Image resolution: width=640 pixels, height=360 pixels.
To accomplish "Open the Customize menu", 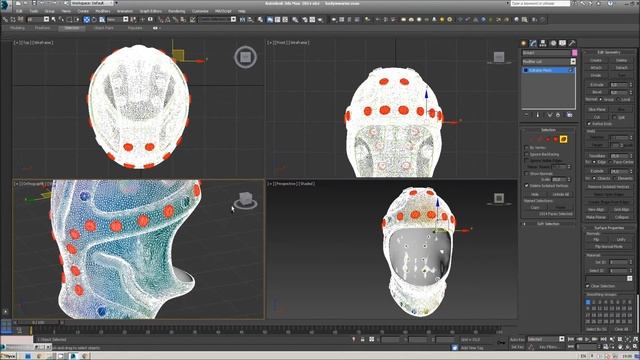I will point(200,11).
